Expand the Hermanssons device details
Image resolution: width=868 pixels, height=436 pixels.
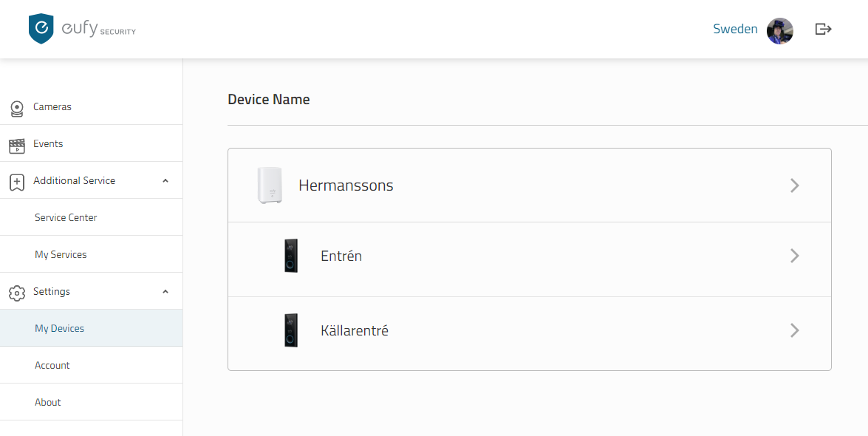[795, 185]
